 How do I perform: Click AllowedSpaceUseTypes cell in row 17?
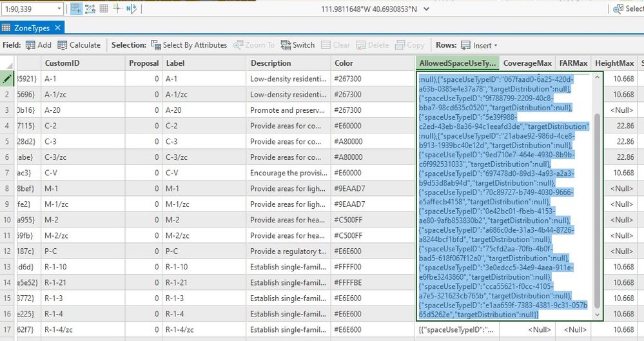tap(457, 329)
